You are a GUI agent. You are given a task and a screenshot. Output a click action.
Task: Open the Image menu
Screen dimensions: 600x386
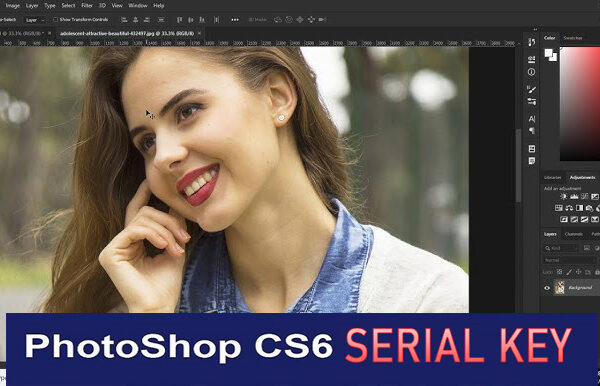12,6
